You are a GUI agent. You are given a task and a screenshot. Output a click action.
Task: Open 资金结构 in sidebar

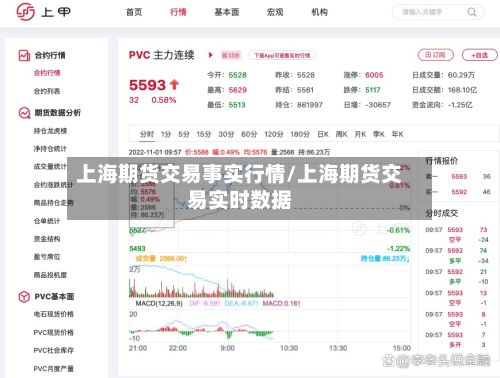coord(47,239)
